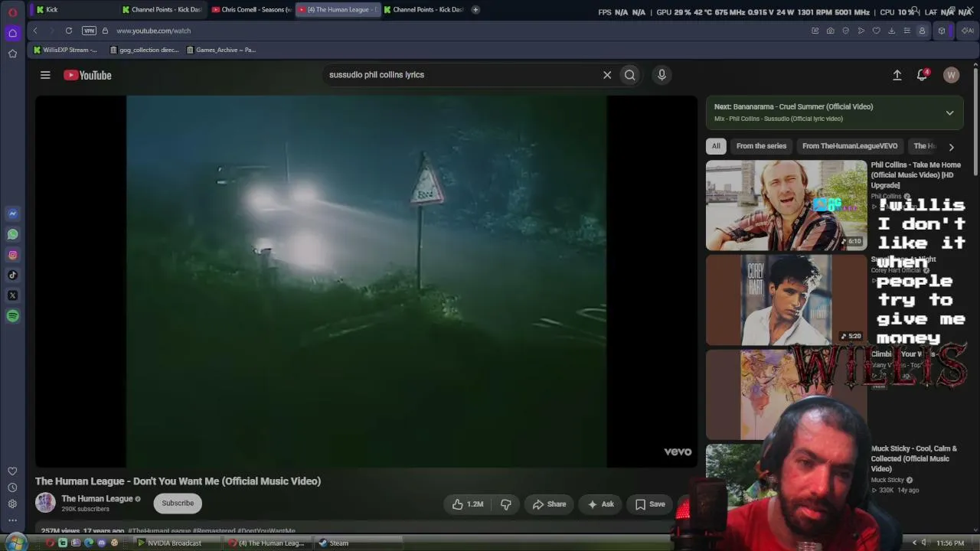
Task: Open the sidebar home icon
Action: coord(12,33)
